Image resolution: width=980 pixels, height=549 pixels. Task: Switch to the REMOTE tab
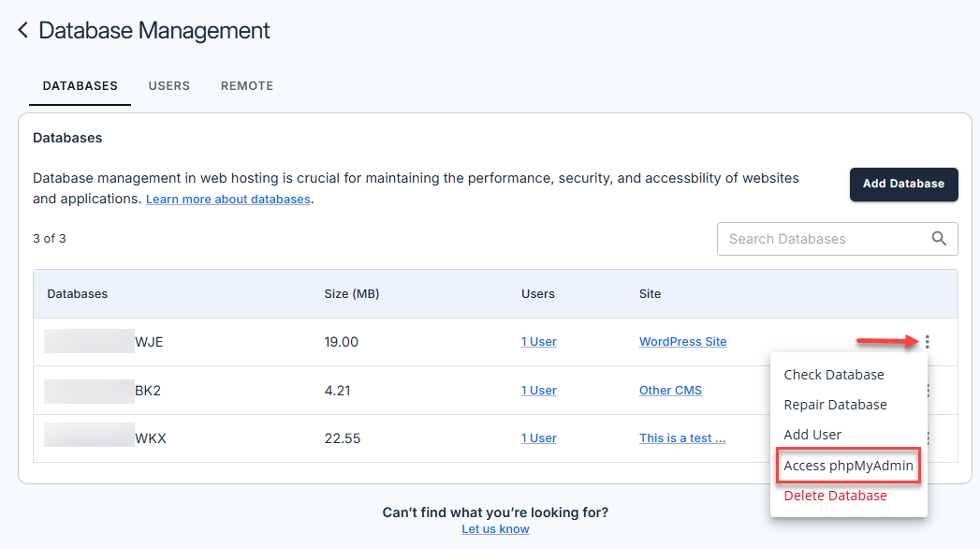click(x=246, y=85)
